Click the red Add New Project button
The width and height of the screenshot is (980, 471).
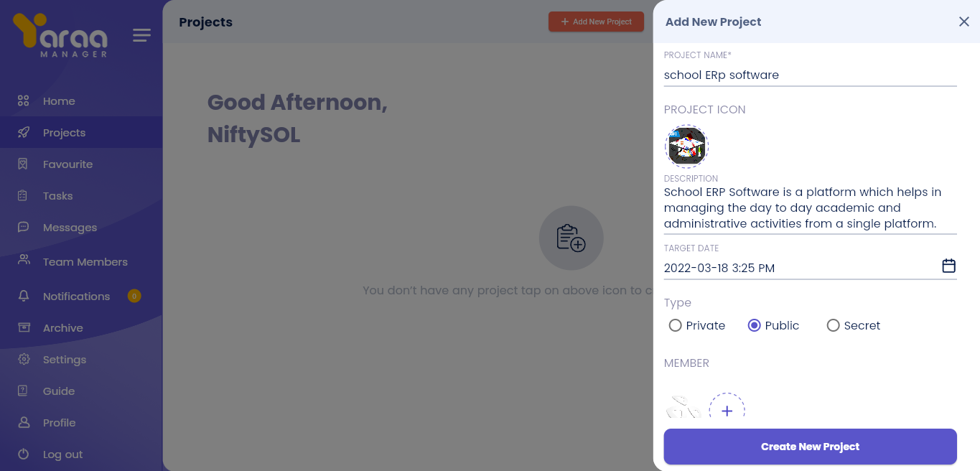pyautogui.click(x=596, y=22)
